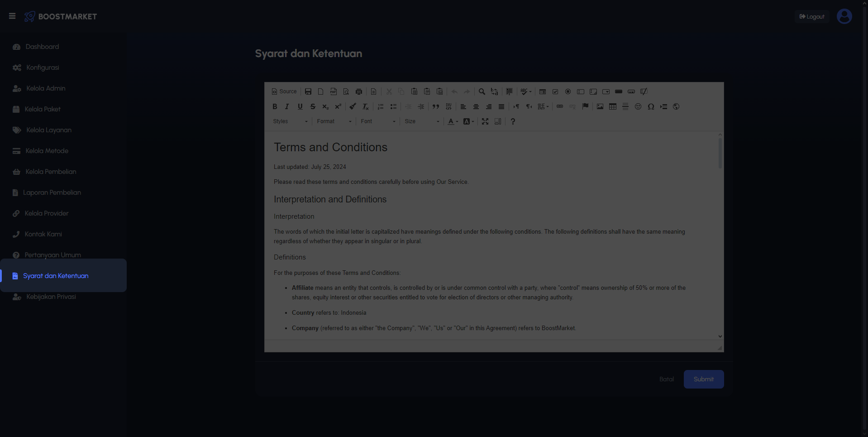The image size is (868, 437).
Task: Toggle Superscript formatting
Action: coord(338,106)
